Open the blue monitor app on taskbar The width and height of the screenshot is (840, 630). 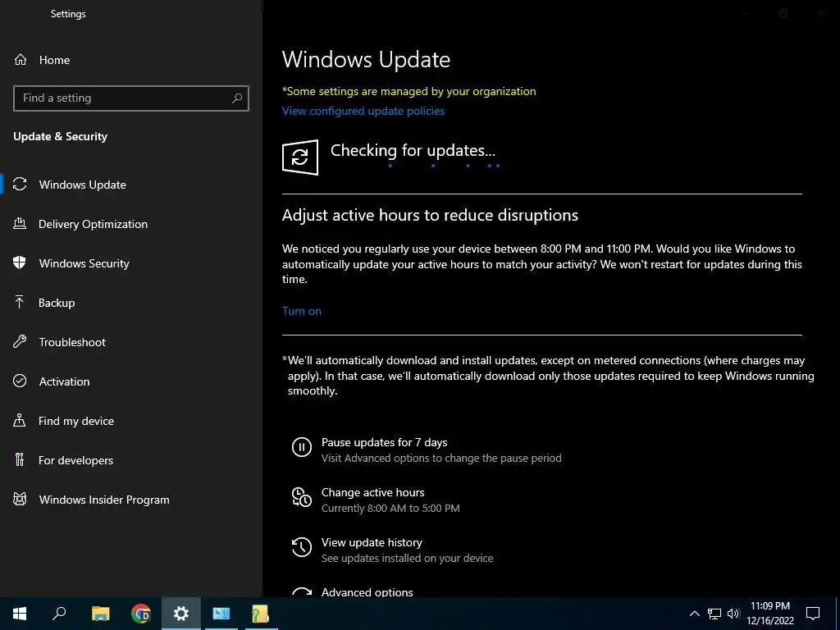pyautogui.click(x=221, y=614)
